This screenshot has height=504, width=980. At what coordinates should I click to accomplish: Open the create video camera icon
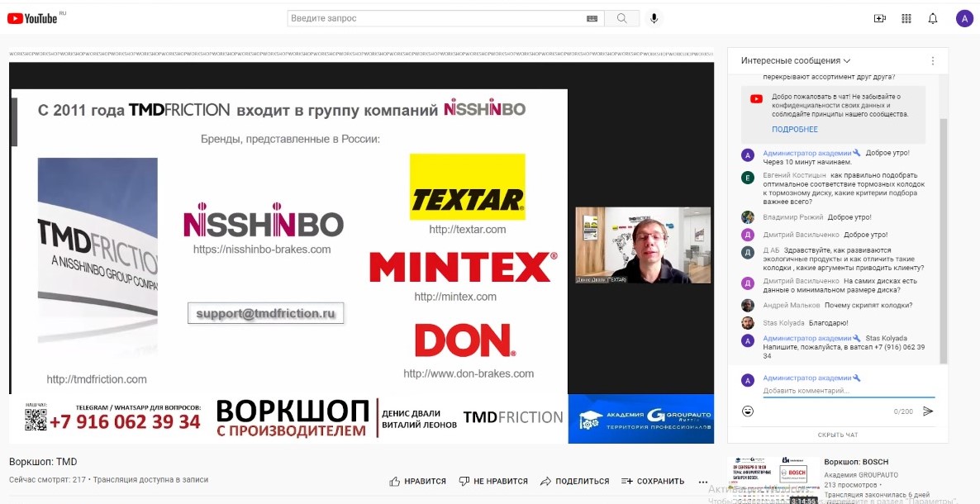(x=879, y=19)
